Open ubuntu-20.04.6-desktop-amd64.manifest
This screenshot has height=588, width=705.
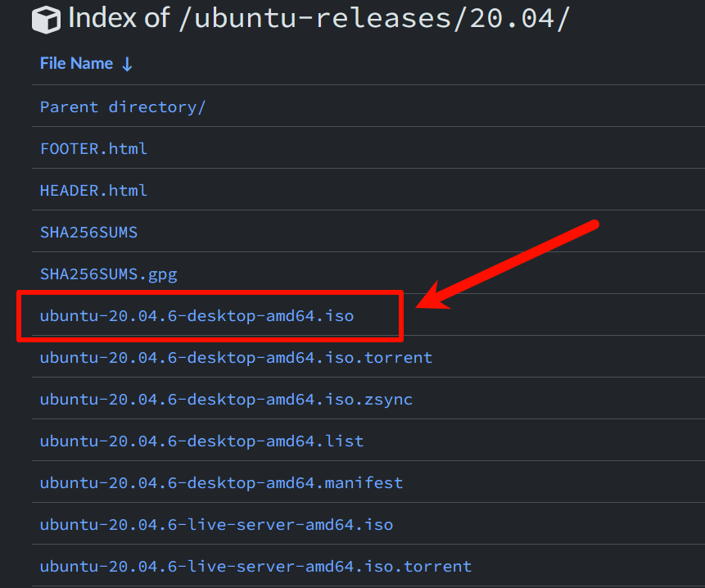click(x=221, y=483)
